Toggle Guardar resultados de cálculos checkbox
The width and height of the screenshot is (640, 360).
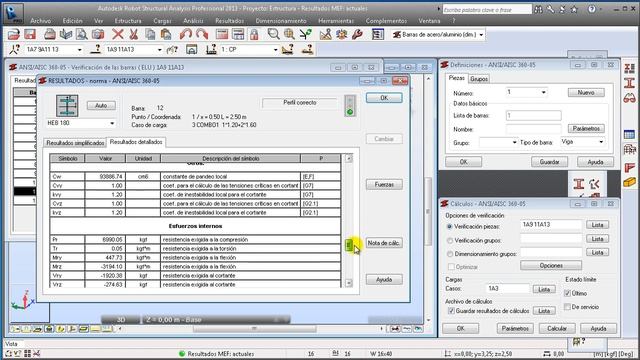451,311
